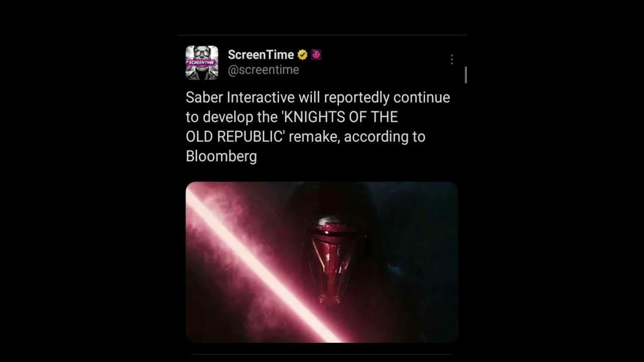Viewport: 644px width, 362px height.
Task: Open the three-dot more options menu
Action: coord(451,60)
